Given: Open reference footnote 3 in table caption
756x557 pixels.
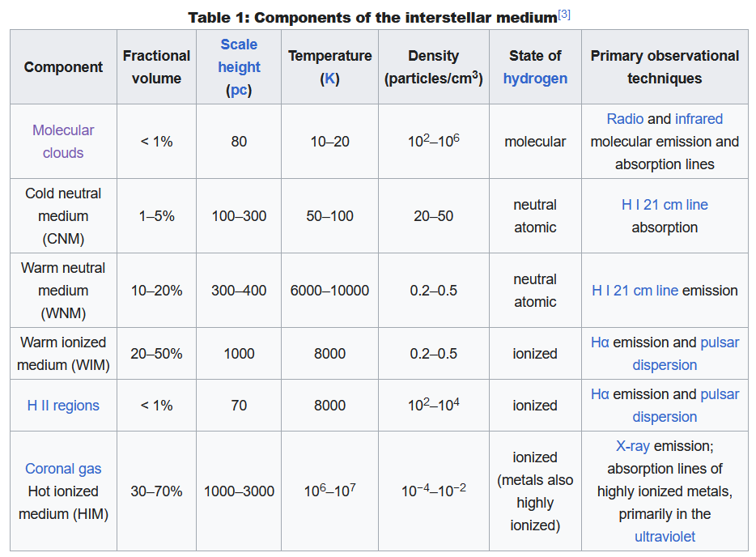Looking at the screenshot, I should [x=564, y=15].
